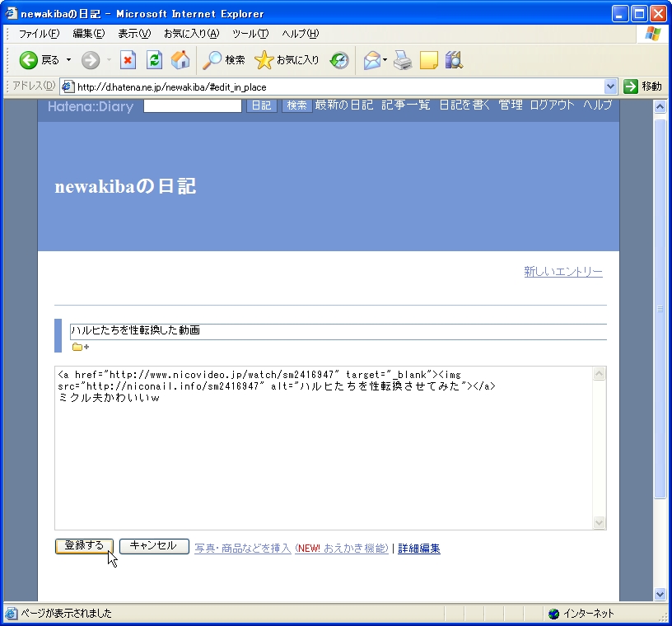Click the Print toolbar icon
Image resolution: width=672 pixels, height=626 pixels.
click(x=403, y=60)
